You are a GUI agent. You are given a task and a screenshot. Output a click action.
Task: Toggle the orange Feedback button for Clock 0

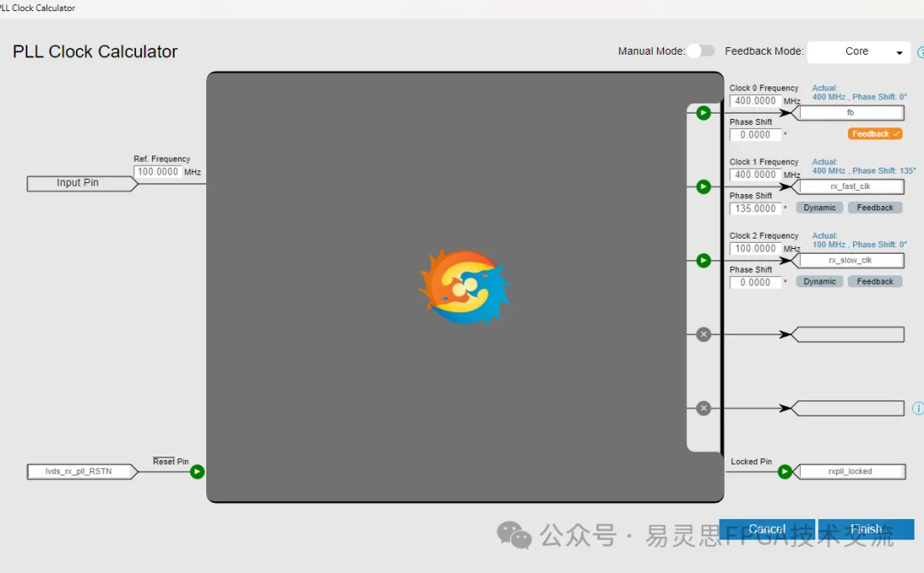pyautogui.click(x=874, y=134)
